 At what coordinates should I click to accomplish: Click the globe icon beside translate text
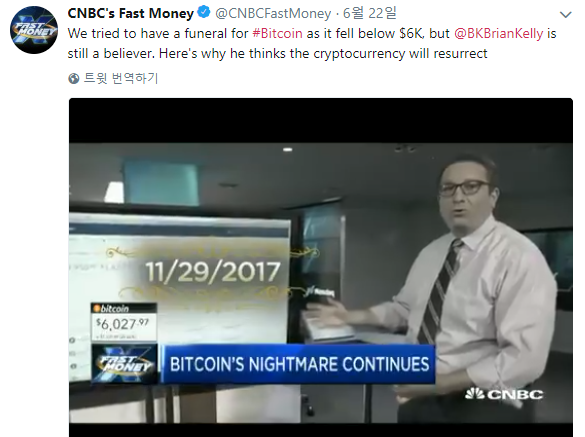point(74,78)
